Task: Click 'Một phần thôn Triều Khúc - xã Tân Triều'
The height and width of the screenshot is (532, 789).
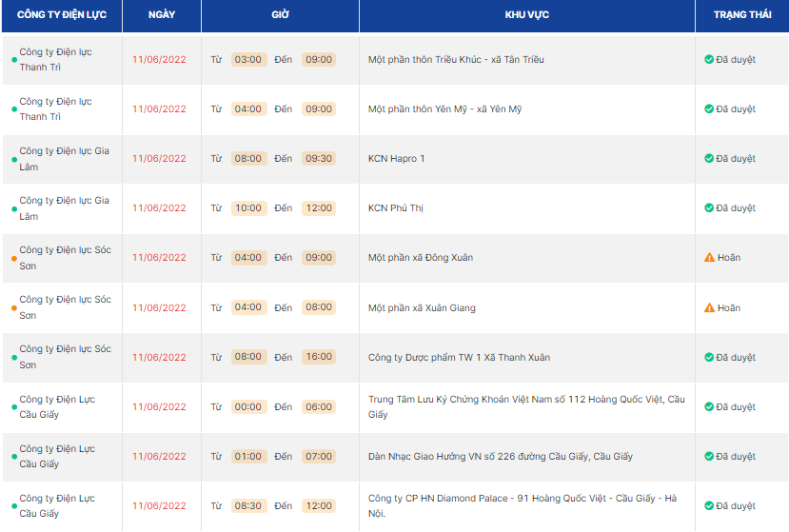Action: 456,59
